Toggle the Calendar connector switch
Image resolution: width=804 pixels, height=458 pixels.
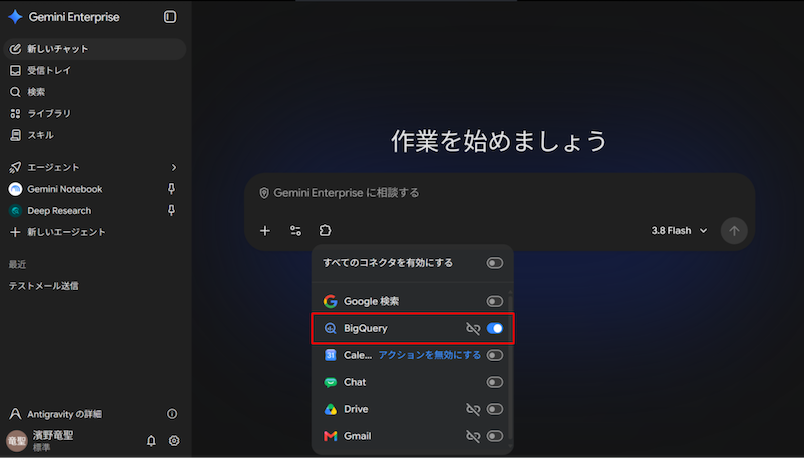click(495, 355)
